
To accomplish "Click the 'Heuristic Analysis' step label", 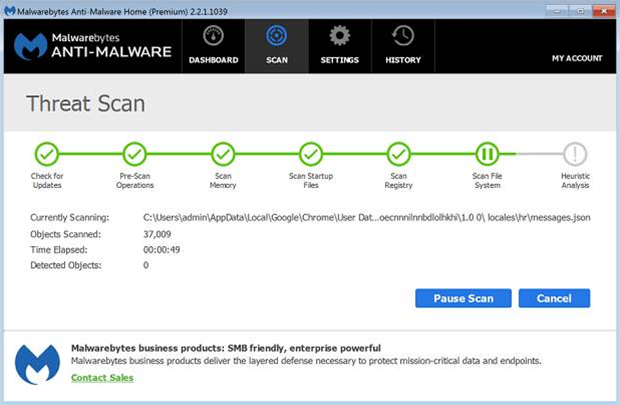I will 575,180.
